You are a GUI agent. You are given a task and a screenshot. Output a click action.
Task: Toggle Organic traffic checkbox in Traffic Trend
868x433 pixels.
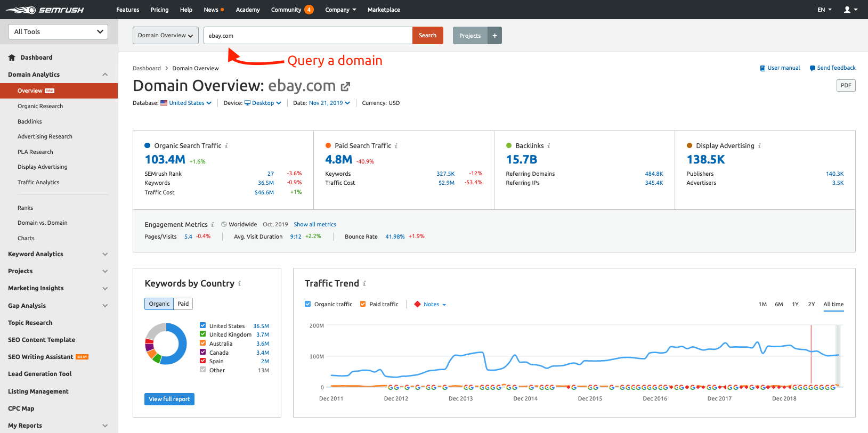[307, 304]
